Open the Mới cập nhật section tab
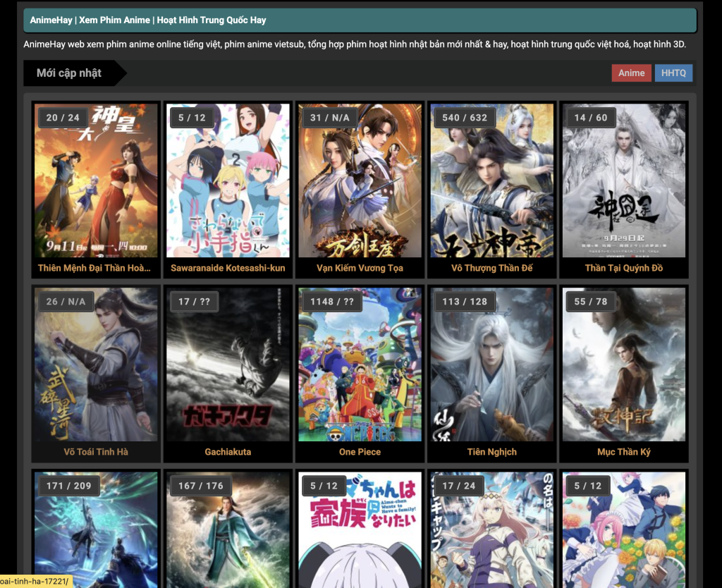This screenshot has height=588, width=722. 69,73
